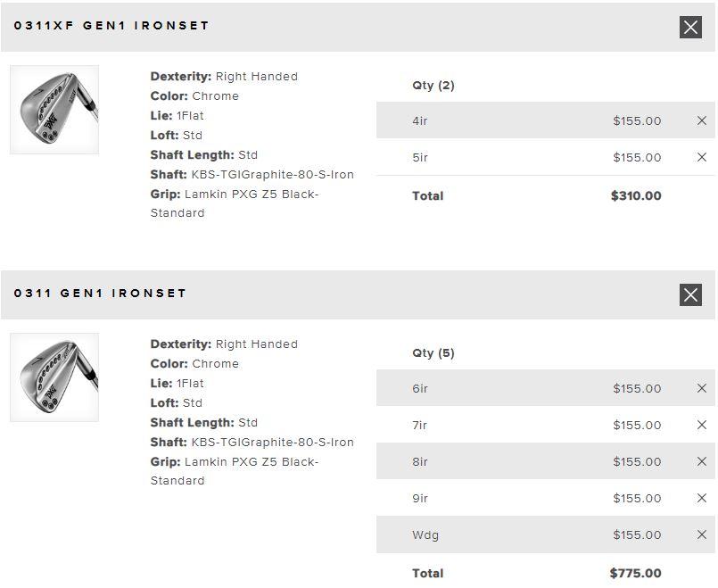Remove the 9ir club from order

[x=702, y=498]
